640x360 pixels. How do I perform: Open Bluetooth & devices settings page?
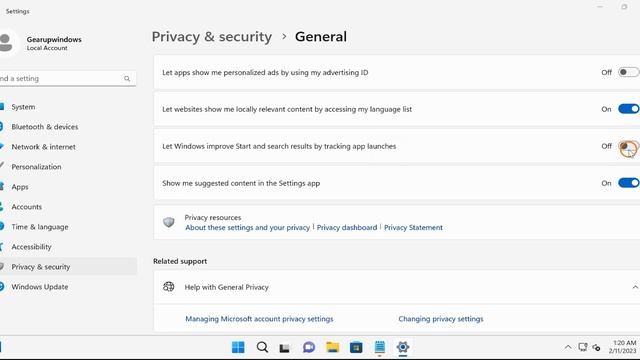pos(44,127)
